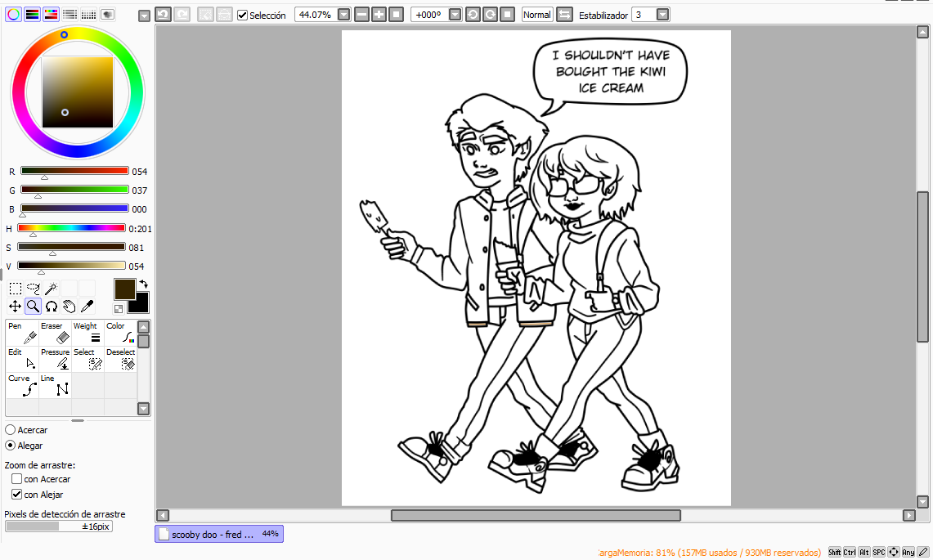Click the Undo button

tap(163, 14)
